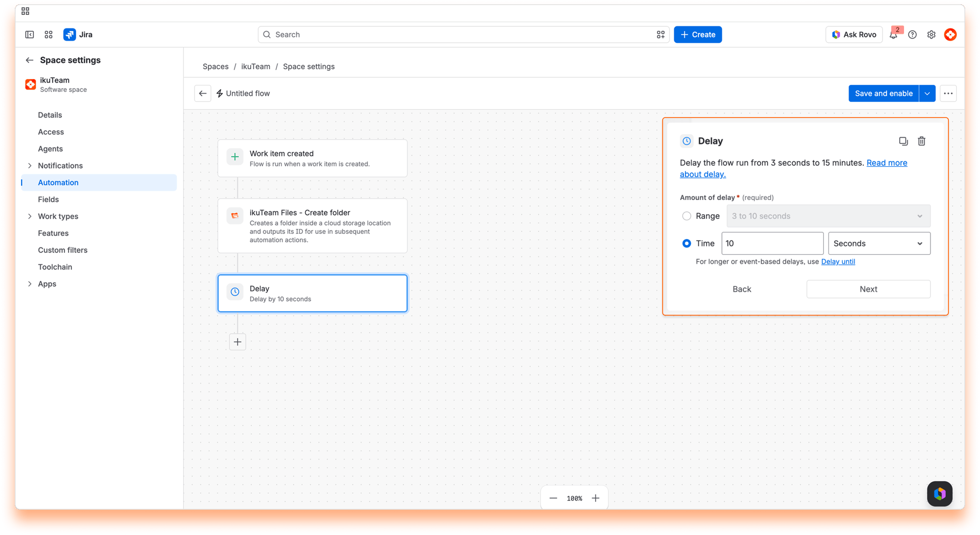Expand the Work types section

click(30, 216)
